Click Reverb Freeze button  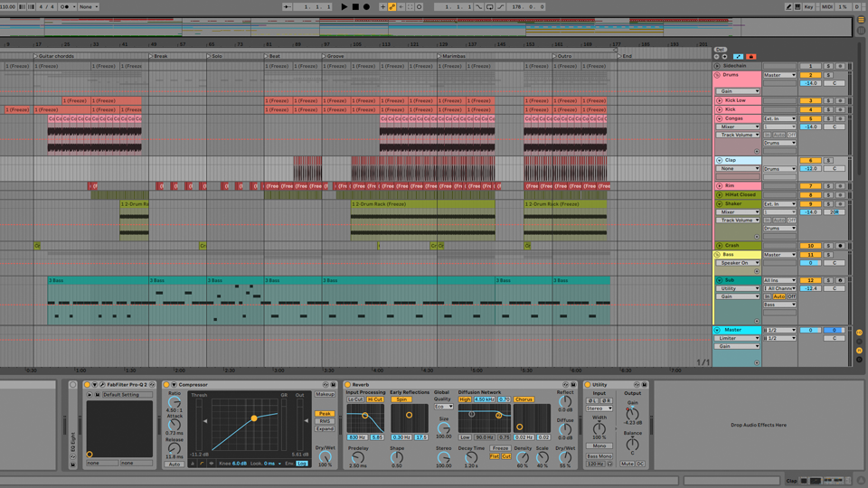[500, 448]
